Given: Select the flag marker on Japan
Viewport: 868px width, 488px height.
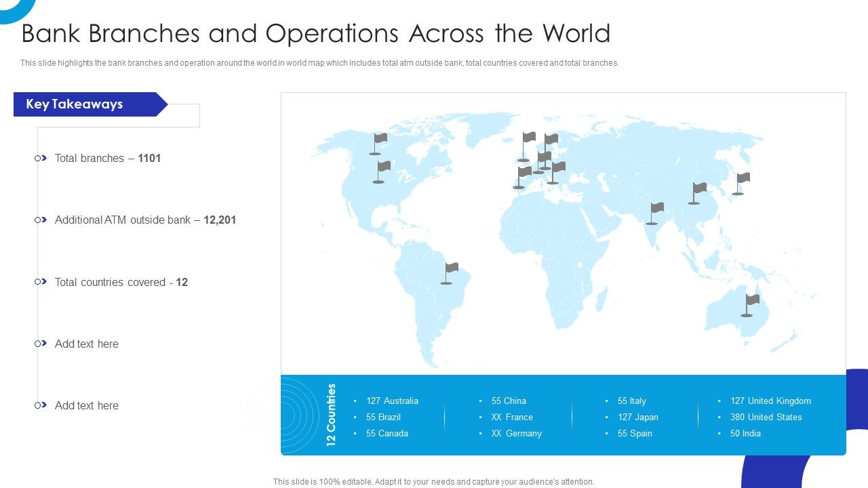Looking at the screenshot, I should [x=741, y=184].
